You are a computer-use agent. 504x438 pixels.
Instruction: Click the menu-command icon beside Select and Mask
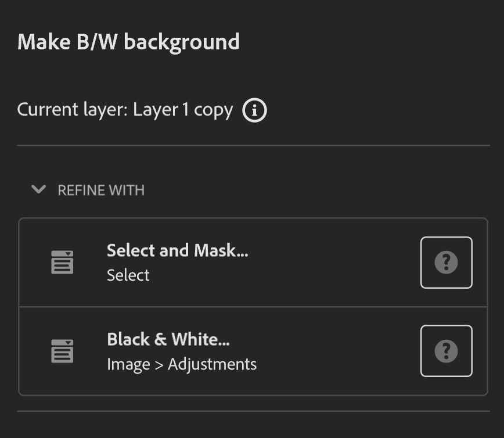[x=62, y=262]
